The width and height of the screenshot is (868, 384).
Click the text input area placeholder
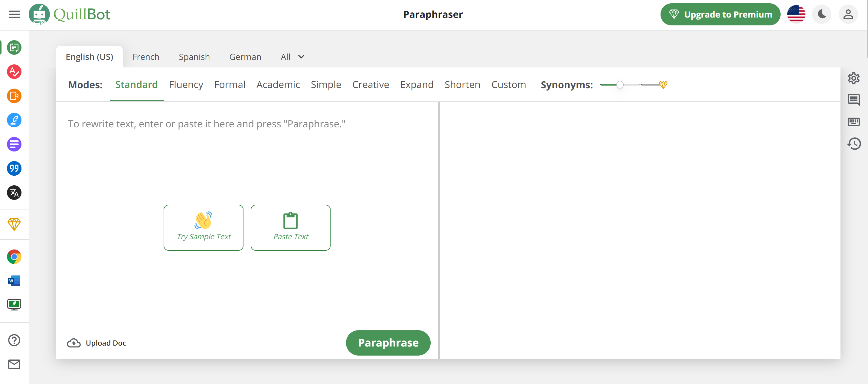207,124
